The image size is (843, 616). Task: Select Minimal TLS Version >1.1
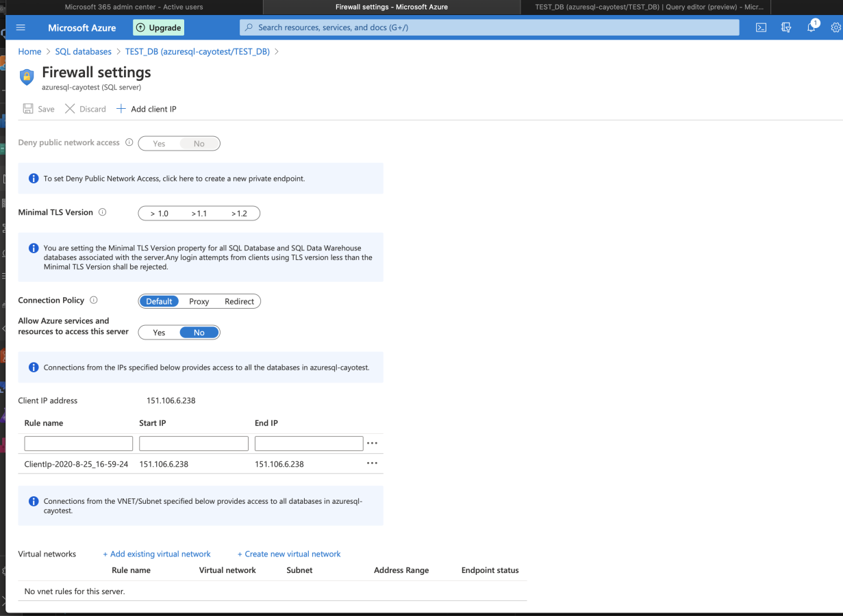click(x=199, y=214)
